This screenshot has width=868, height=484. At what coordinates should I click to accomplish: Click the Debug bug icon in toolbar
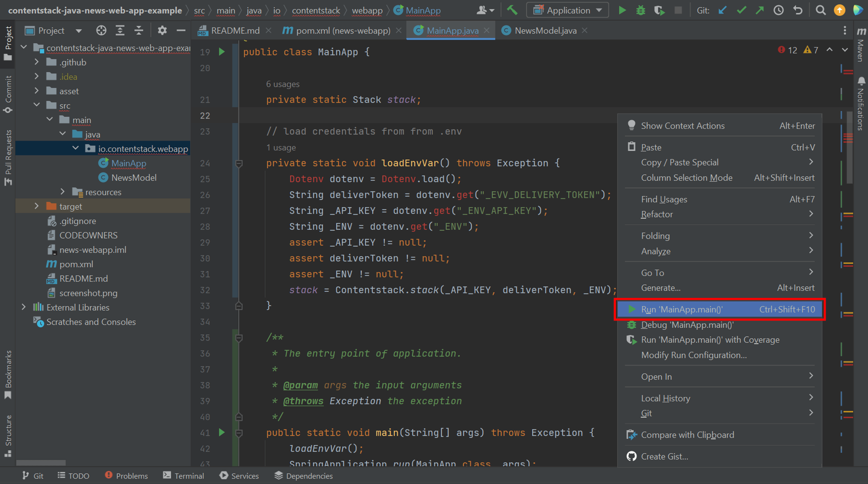[641, 10]
